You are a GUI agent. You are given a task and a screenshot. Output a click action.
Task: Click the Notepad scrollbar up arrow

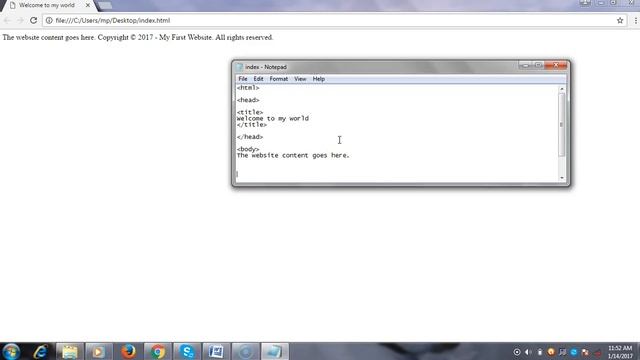[562, 89]
